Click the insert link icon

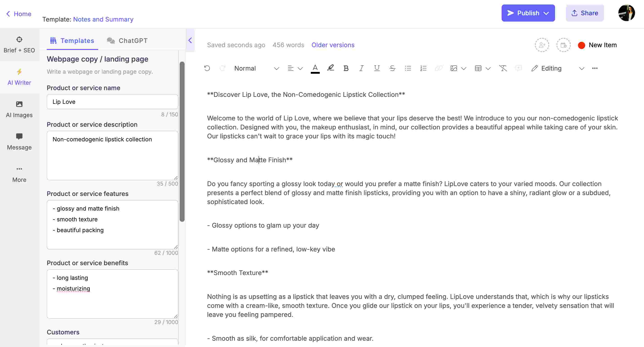tap(439, 68)
